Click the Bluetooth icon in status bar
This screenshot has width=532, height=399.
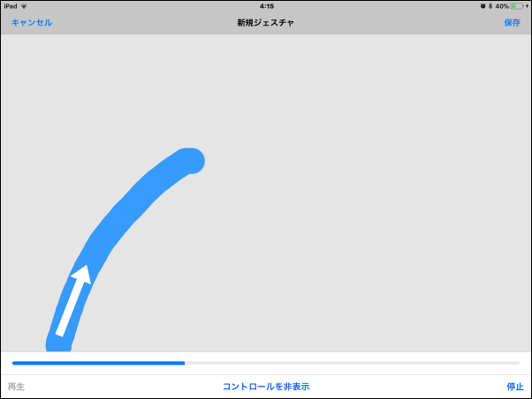tap(490, 6)
